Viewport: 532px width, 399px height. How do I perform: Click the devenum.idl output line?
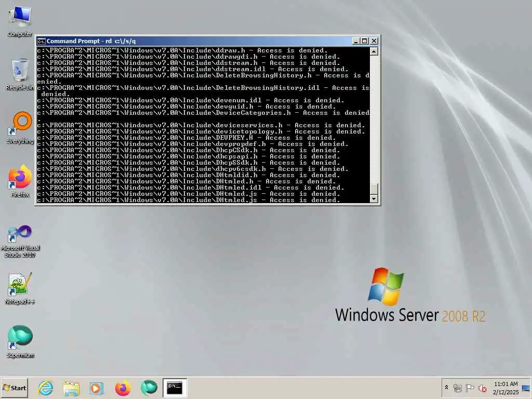[191, 100]
